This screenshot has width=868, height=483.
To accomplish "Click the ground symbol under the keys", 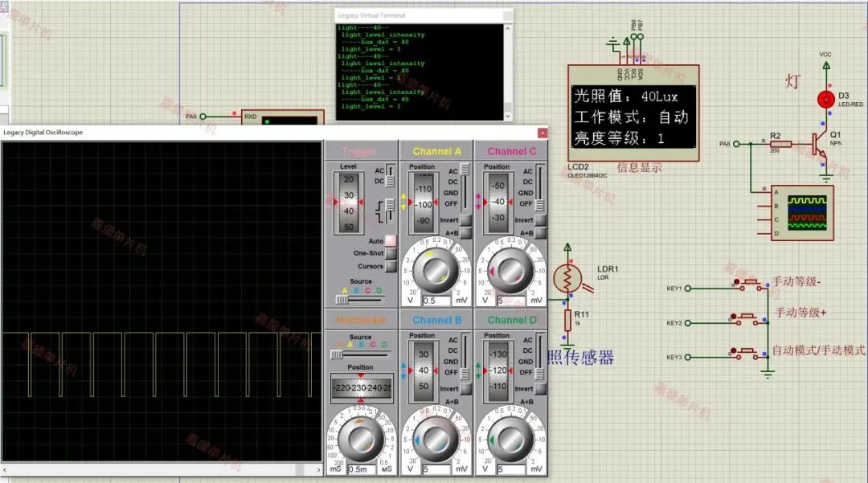I will 768,375.
